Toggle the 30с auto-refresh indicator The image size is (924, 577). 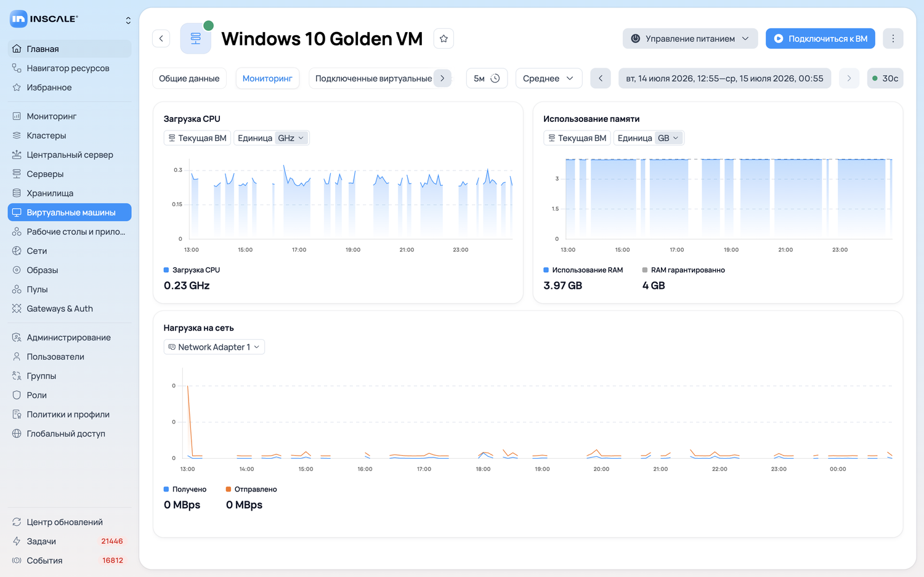[885, 78]
